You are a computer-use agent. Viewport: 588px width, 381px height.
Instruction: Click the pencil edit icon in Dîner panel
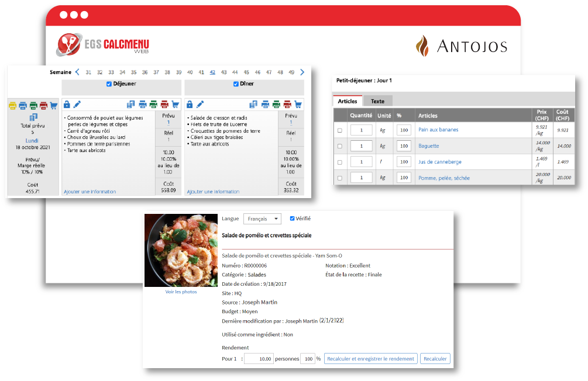point(200,104)
